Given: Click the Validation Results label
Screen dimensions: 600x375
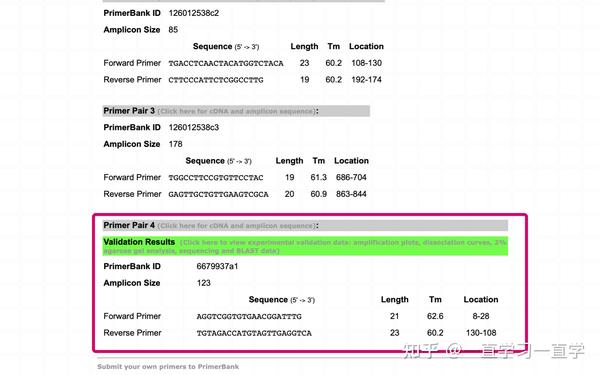Looking at the screenshot, I should 139,242.
